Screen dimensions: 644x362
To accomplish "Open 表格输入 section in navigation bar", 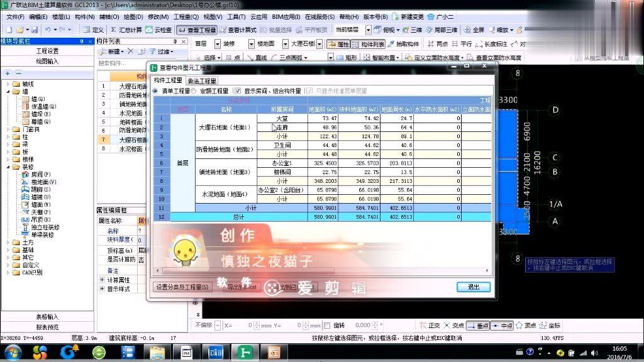I will pyautogui.click(x=47, y=317).
